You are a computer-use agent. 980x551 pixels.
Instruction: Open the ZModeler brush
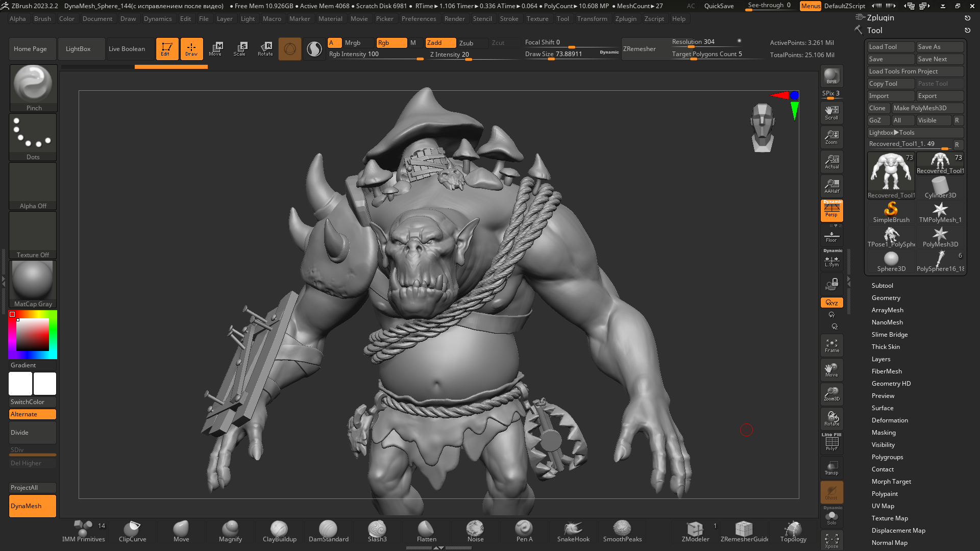click(695, 531)
